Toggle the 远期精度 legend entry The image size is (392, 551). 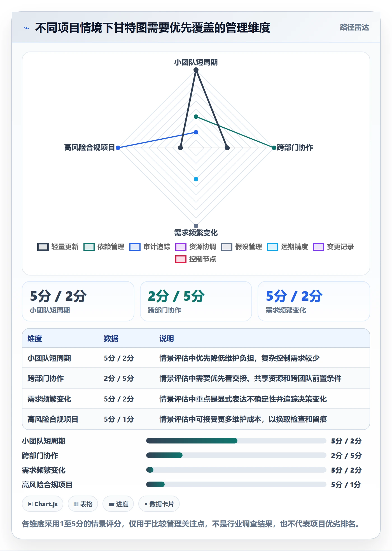[x=288, y=247]
